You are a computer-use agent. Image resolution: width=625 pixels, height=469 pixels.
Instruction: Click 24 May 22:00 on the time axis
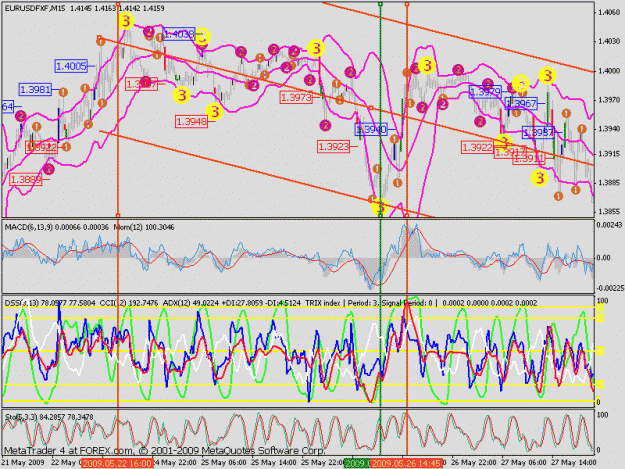[x=175, y=463]
